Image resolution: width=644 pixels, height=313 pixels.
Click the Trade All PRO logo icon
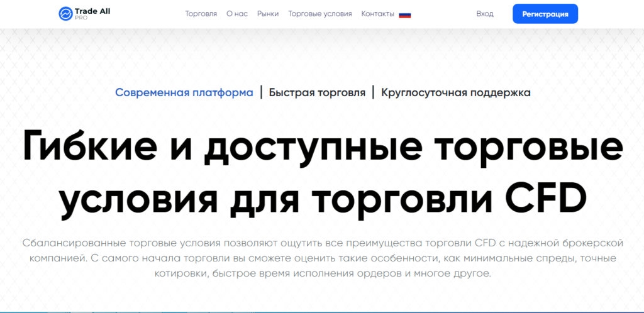pyautogui.click(x=65, y=14)
